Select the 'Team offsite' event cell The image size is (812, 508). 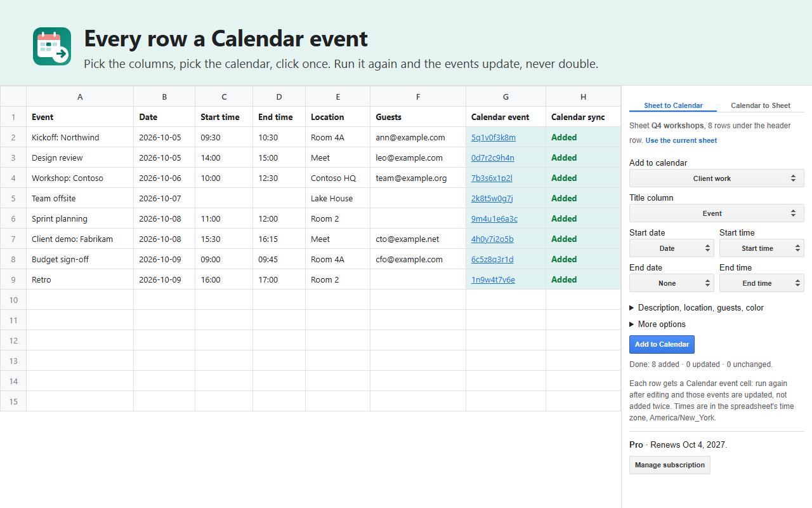coord(80,198)
